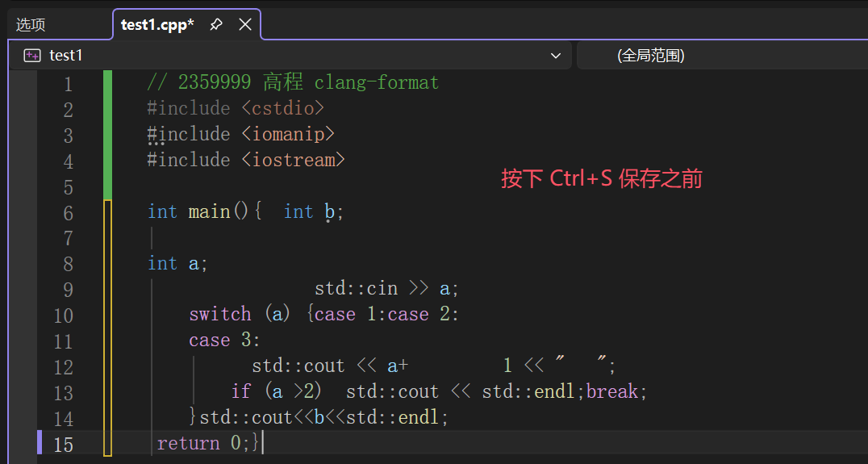Switch to the 选项 tab

pos(31,25)
